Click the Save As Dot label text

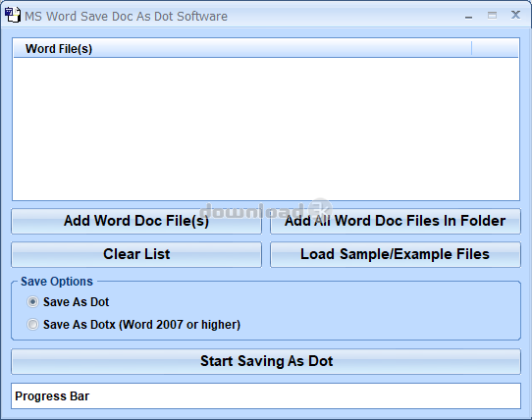pos(76,302)
